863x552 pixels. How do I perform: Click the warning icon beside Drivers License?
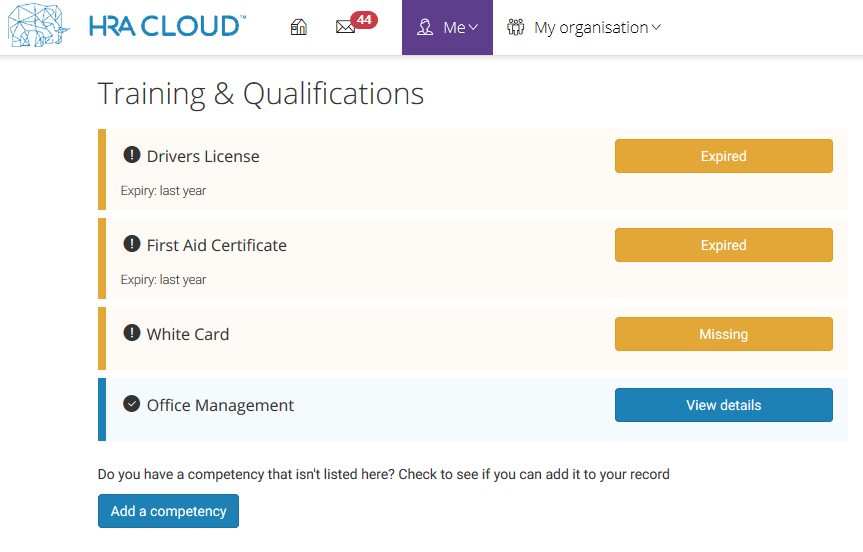point(132,155)
